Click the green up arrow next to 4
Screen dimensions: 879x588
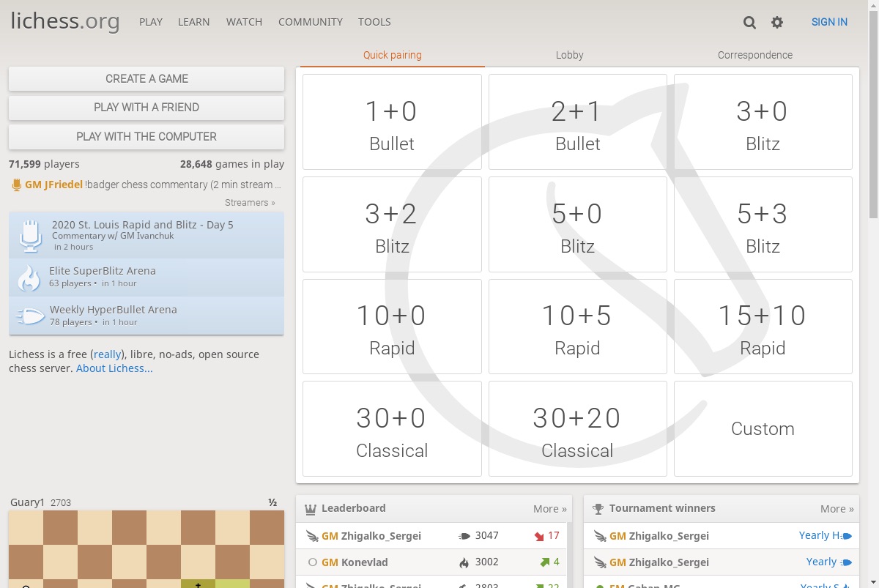[544, 562]
